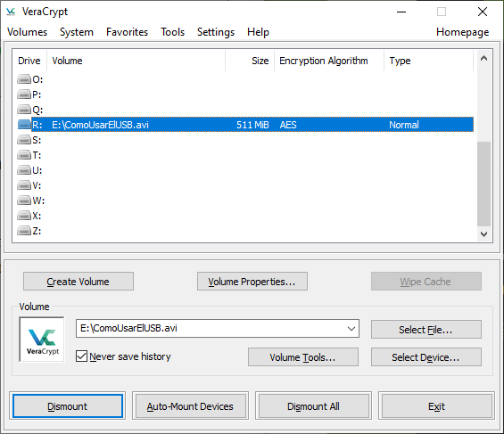Click the Q: drive icon

(24, 110)
